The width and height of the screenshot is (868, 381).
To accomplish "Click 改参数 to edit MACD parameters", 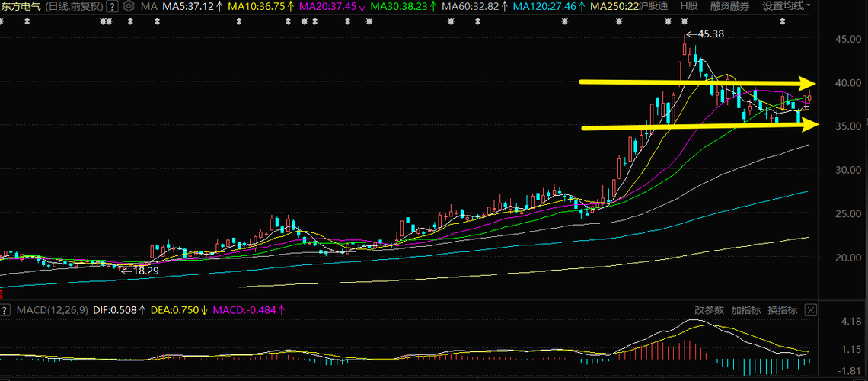I will 709,310.
